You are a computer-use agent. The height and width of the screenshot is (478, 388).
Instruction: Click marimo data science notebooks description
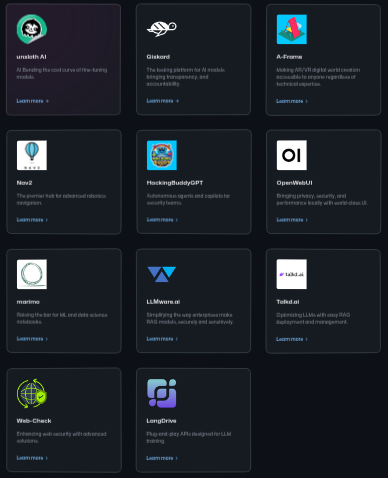coord(62,318)
